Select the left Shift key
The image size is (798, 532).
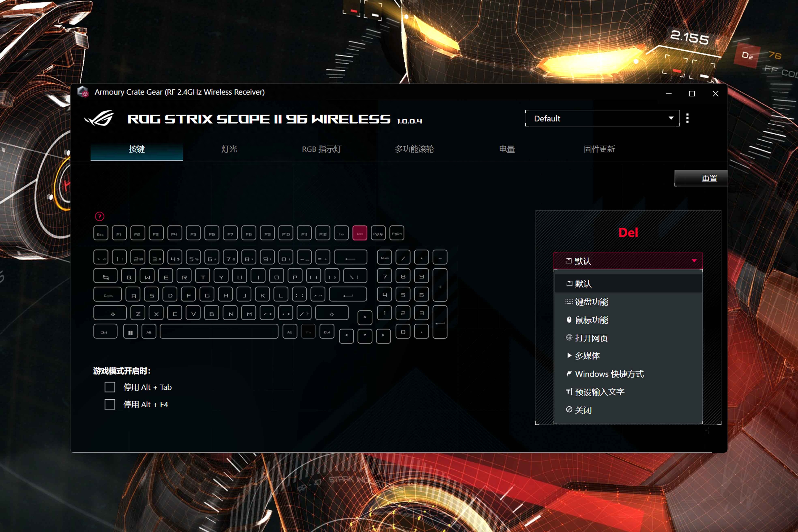[x=110, y=313]
